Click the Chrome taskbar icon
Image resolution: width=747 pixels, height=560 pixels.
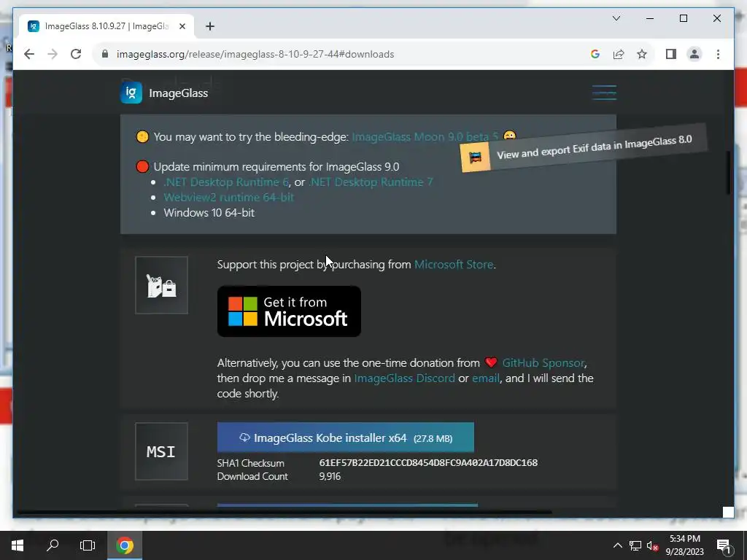pos(125,545)
